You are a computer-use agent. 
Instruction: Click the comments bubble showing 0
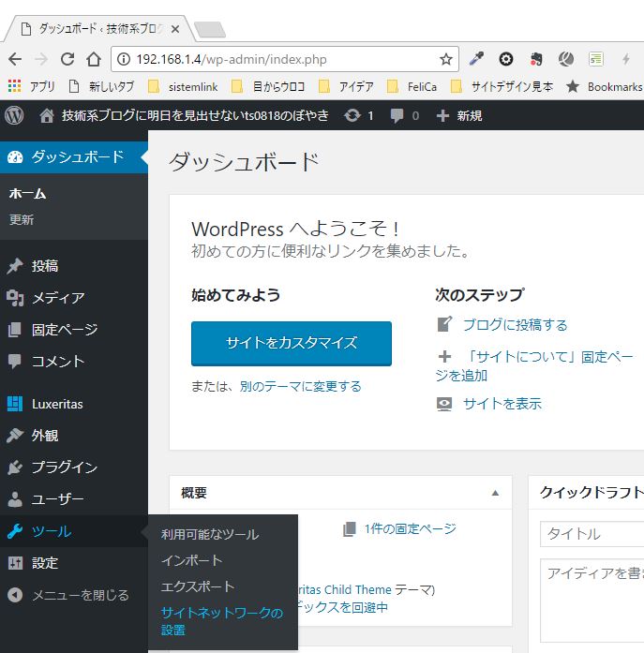click(404, 115)
